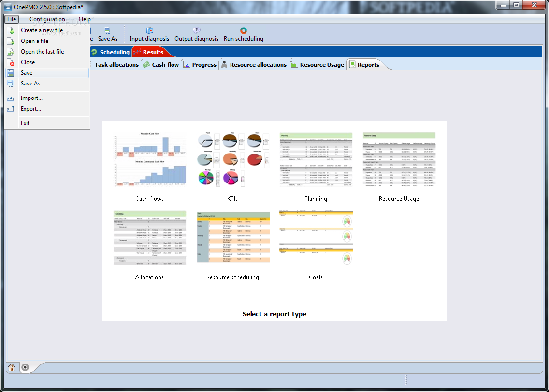
Task: Click the Save As toolbar icon
Action: 107,30
